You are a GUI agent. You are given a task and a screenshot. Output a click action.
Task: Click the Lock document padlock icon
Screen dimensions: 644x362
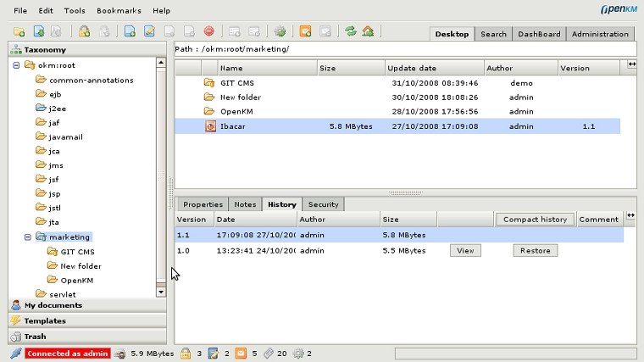(x=84, y=31)
